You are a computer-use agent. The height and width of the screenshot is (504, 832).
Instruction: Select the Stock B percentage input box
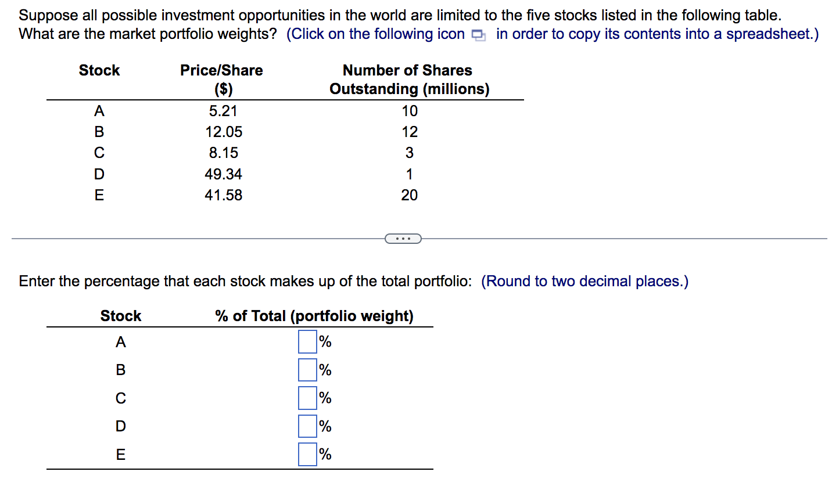click(x=307, y=370)
